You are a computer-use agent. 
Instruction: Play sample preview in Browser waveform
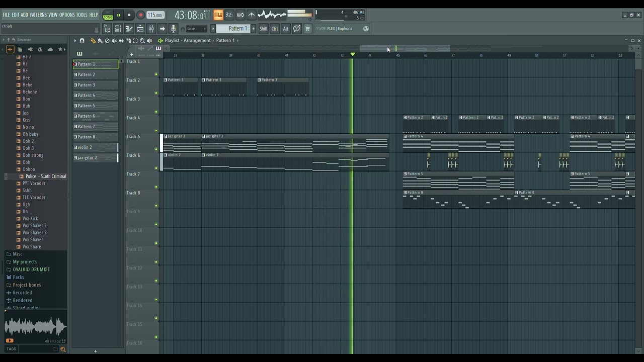point(10,340)
